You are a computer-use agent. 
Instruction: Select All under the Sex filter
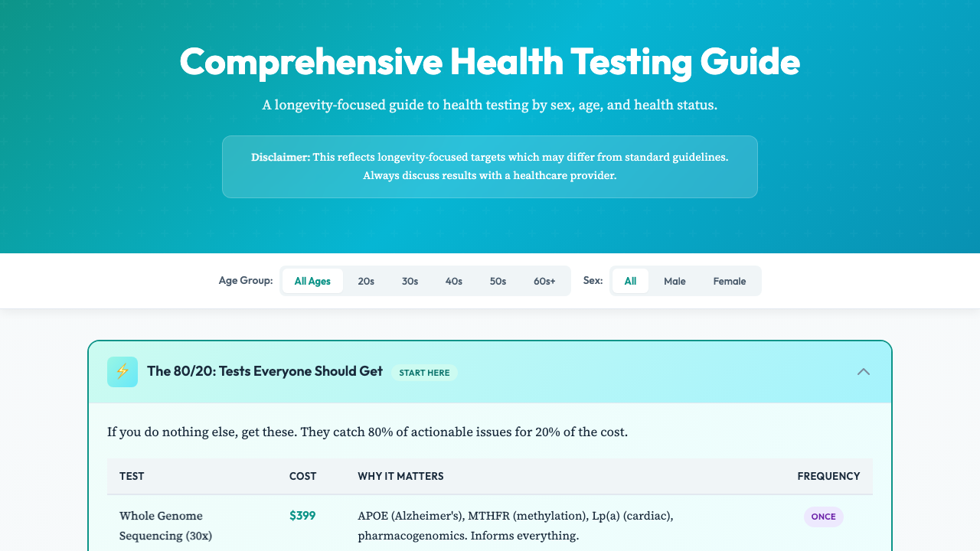pyautogui.click(x=630, y=281)
